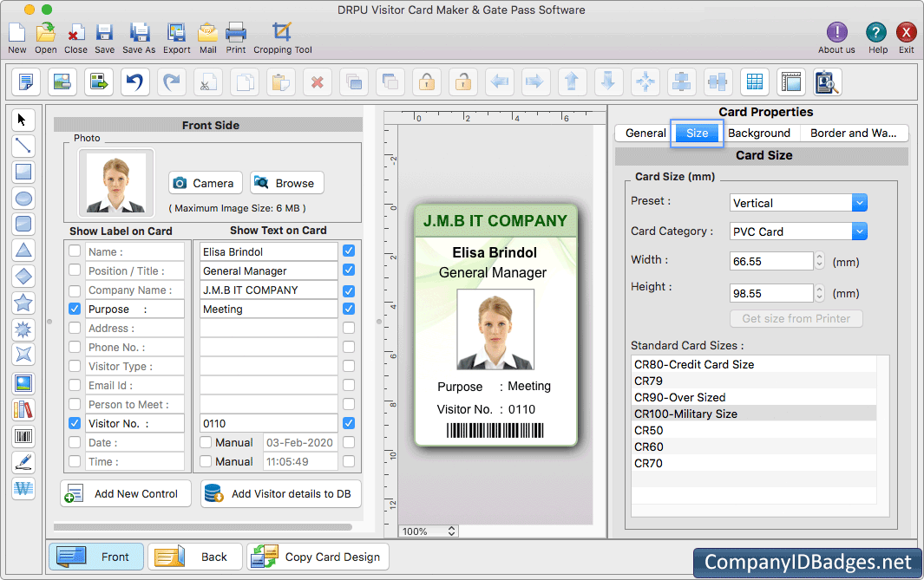The height and width of the screenshot is (580, 924).
Task: Enable the Name label checkbox
Action: coord(75,251)
